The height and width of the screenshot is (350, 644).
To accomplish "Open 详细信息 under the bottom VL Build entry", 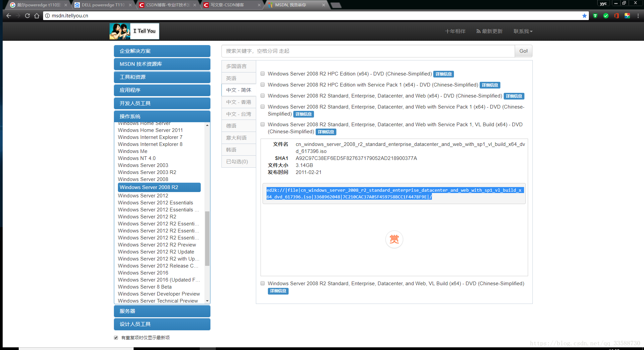I will (278, 291).
